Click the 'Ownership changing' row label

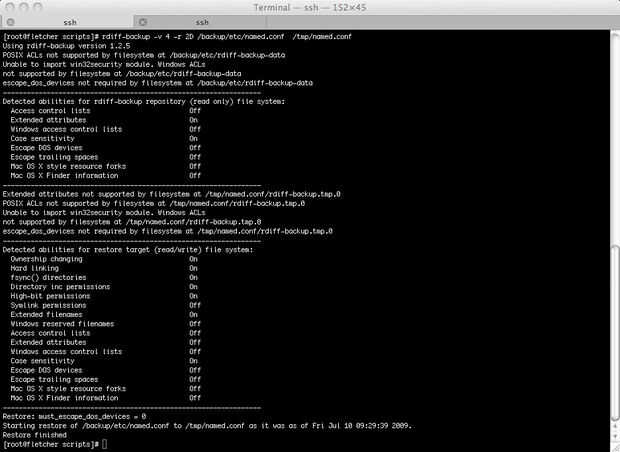[47, 259]
